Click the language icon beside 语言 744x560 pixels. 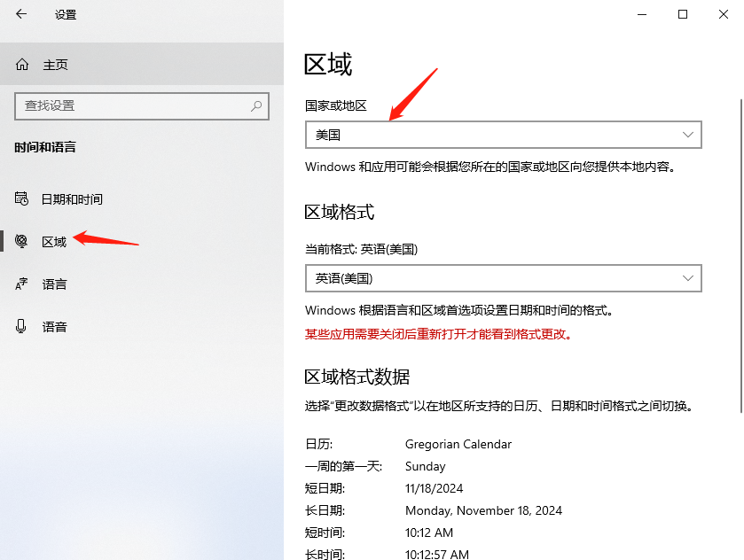pyautogui.click(x=20, y=284)
